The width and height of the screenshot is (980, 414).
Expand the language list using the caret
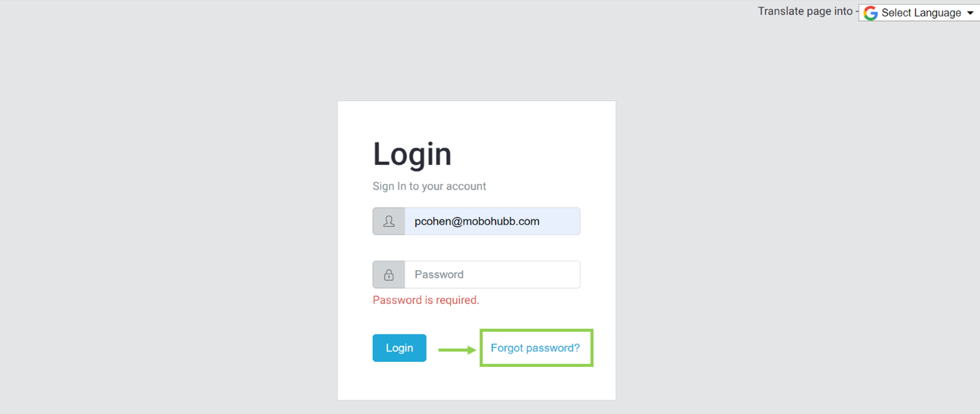(x=970, y=13)
